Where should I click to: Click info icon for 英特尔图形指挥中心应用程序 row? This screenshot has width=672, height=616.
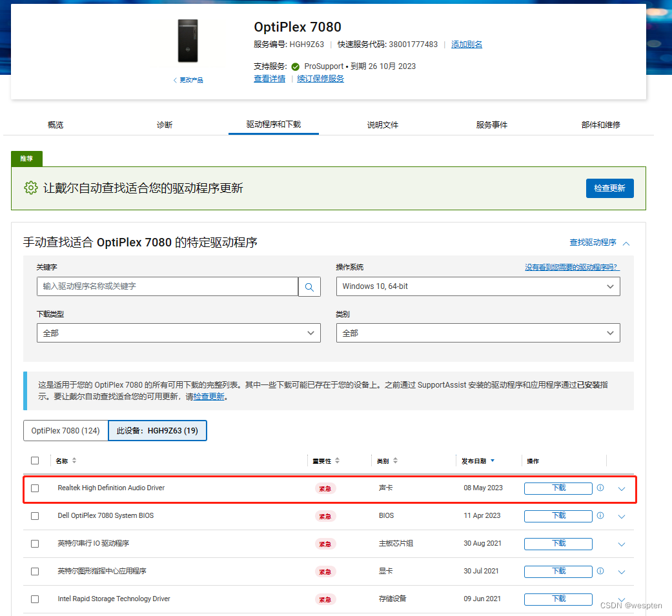click(600, 571)
